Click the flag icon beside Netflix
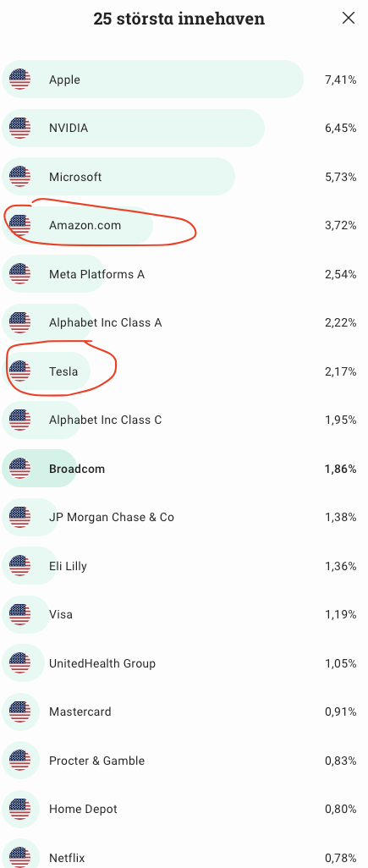The height and width of the screenshot is (868, 368). 20,858
